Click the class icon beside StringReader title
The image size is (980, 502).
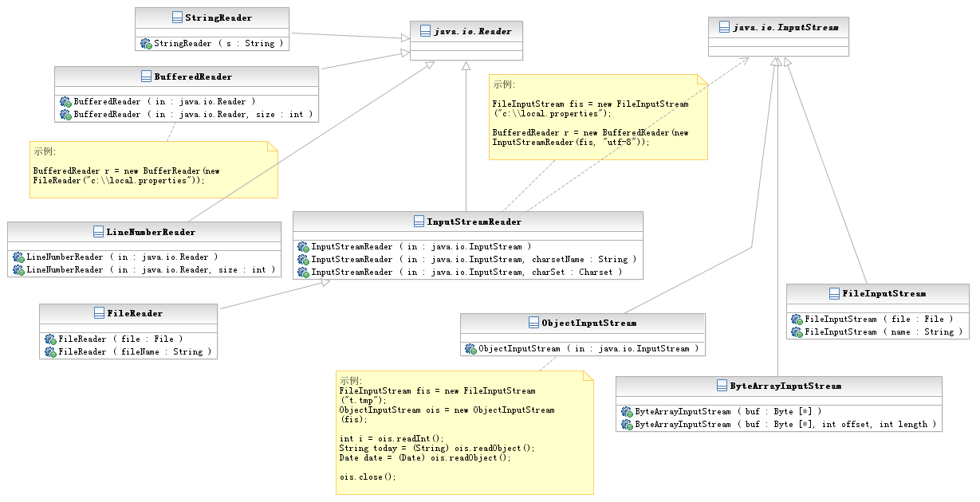(x=177, y=18)
